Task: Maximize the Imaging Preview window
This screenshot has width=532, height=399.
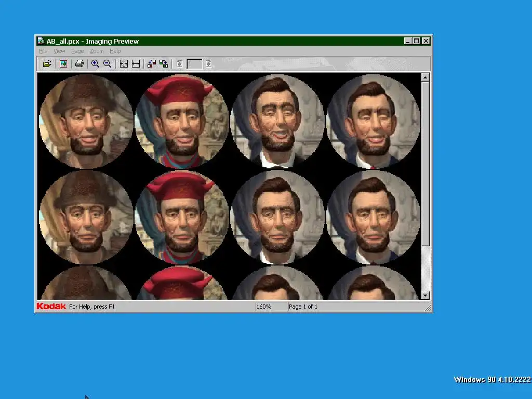Action: [416, 41]
